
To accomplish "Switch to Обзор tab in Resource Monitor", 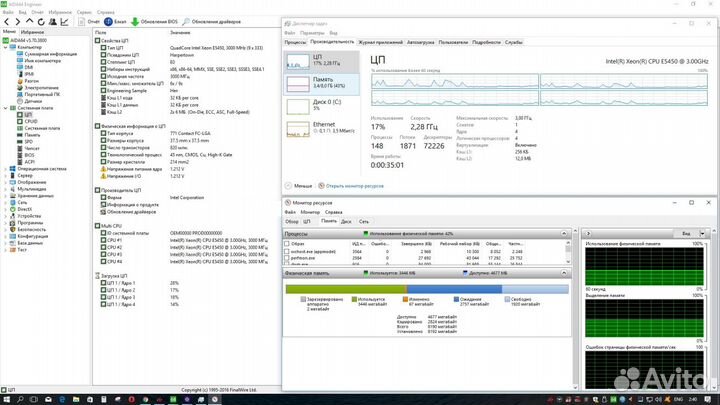I will point(292,221).
